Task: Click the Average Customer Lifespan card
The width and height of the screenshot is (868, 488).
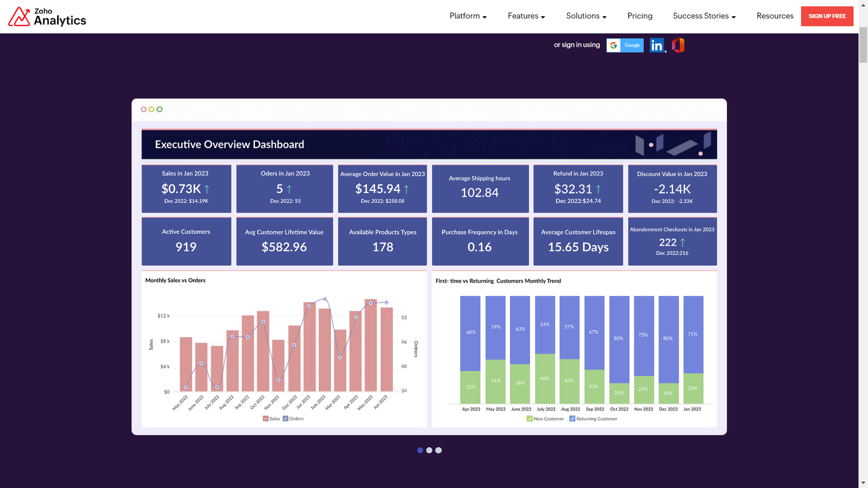Action: point(578,241)
